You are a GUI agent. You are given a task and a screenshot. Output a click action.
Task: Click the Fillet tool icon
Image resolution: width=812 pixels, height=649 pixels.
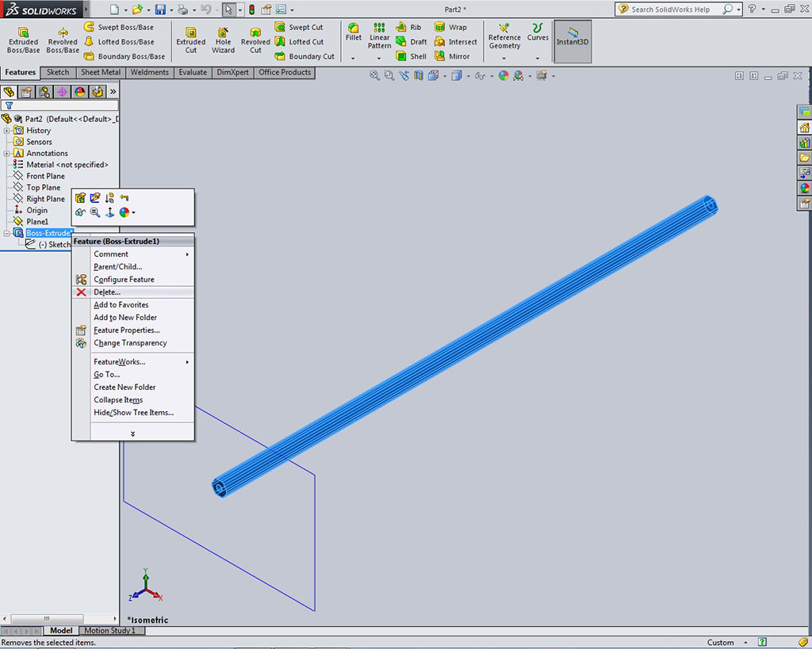354,32
